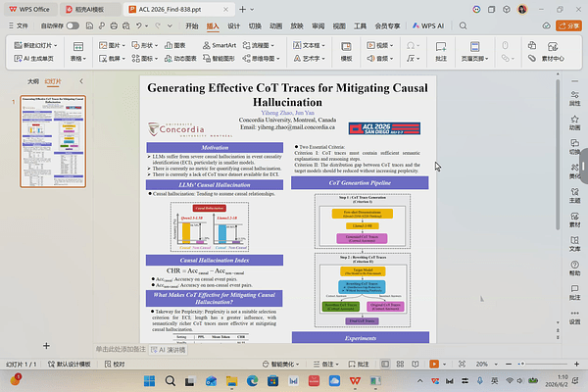Open the 设置 more settings in sidebar
Image resolution: width=588 pixels, height=392 pixels.
tap(574, 317)
